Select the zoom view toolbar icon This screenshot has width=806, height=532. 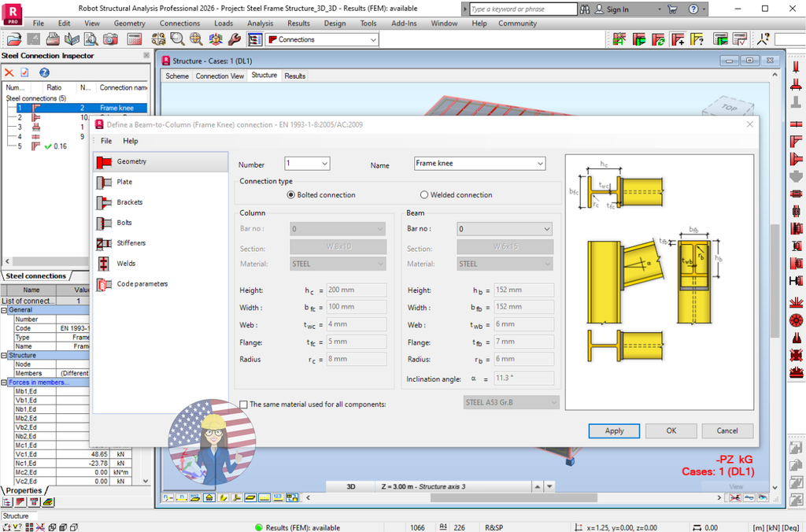coord(176,39)
